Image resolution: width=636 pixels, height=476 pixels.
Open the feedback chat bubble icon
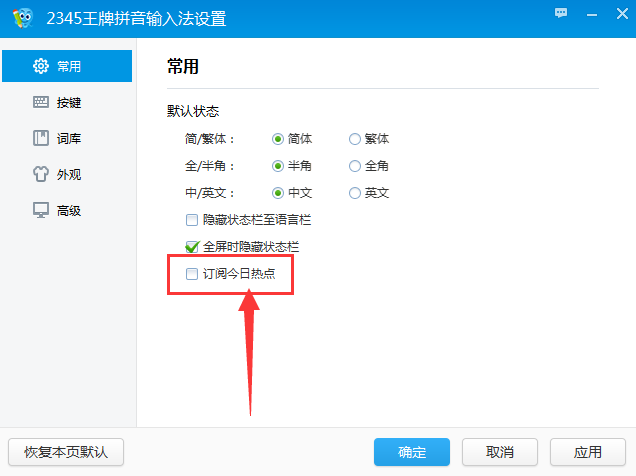click(561, 13)
